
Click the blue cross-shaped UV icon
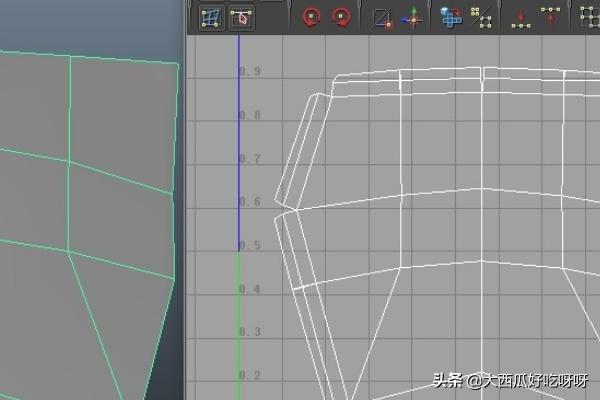coord(450,17)
